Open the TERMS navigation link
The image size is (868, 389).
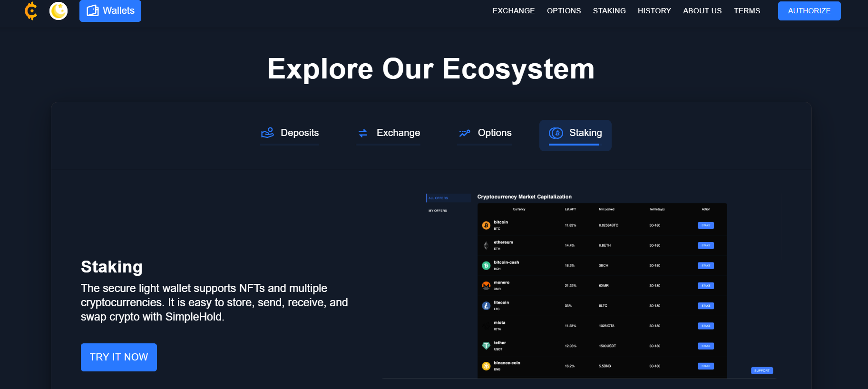point(747,10)
